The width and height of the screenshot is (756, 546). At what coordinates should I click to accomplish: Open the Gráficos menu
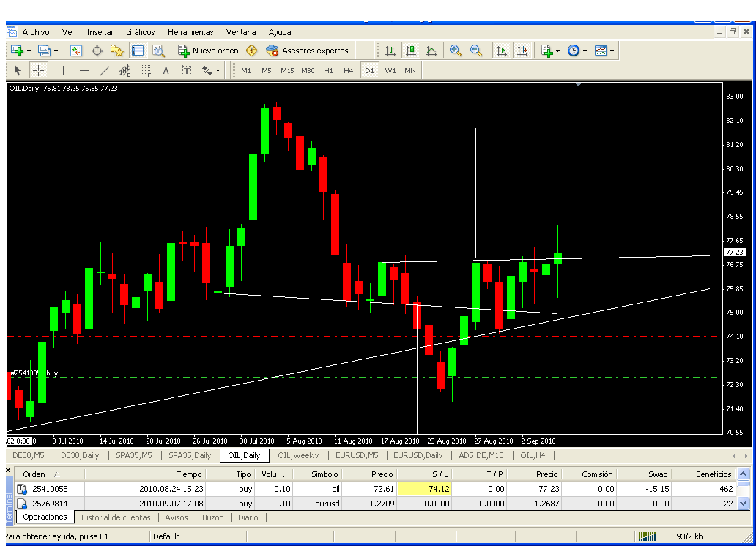(141, 32)
